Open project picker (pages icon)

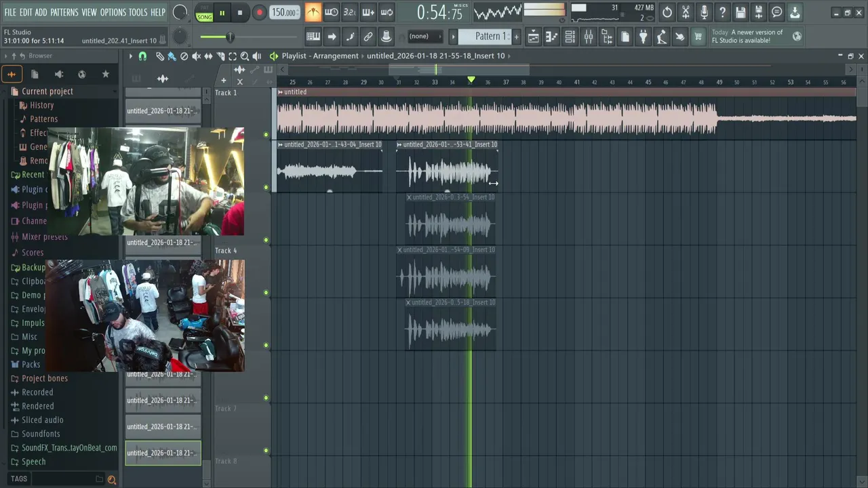click(x=625, y=37)
